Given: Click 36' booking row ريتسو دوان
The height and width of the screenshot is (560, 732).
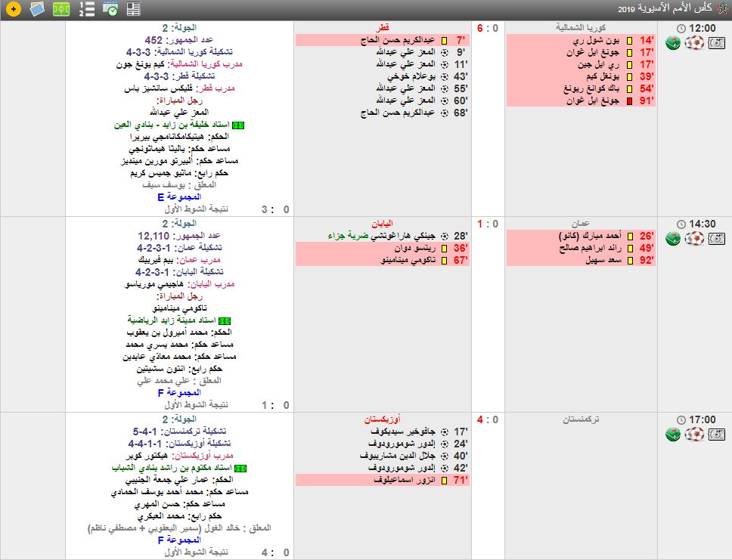Looking at the screenshot, I should 383,249.
